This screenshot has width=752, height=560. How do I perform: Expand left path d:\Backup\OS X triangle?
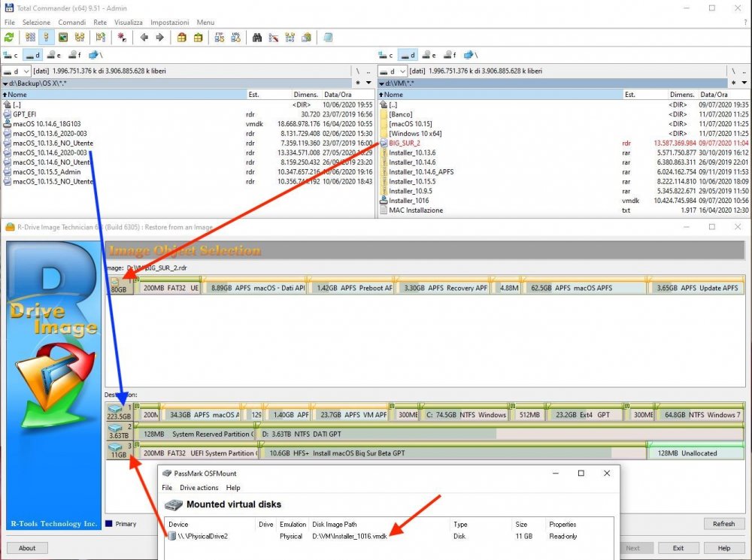pos(5,83)
